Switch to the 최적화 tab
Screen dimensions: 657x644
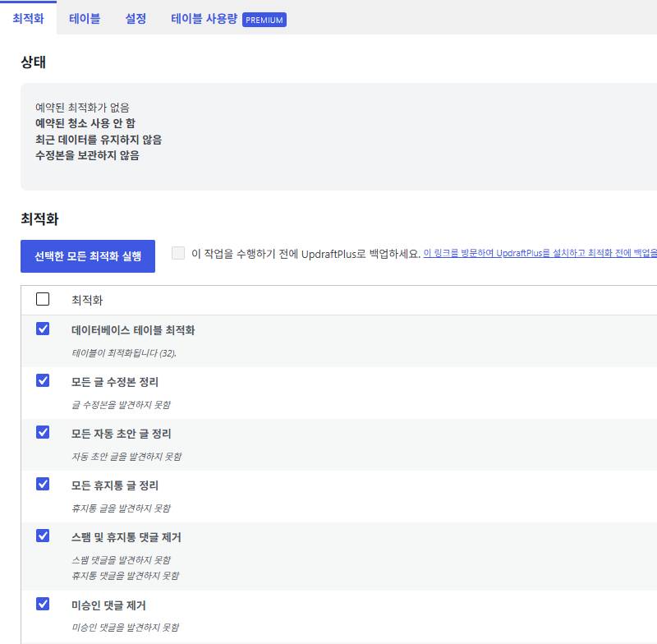28,18
